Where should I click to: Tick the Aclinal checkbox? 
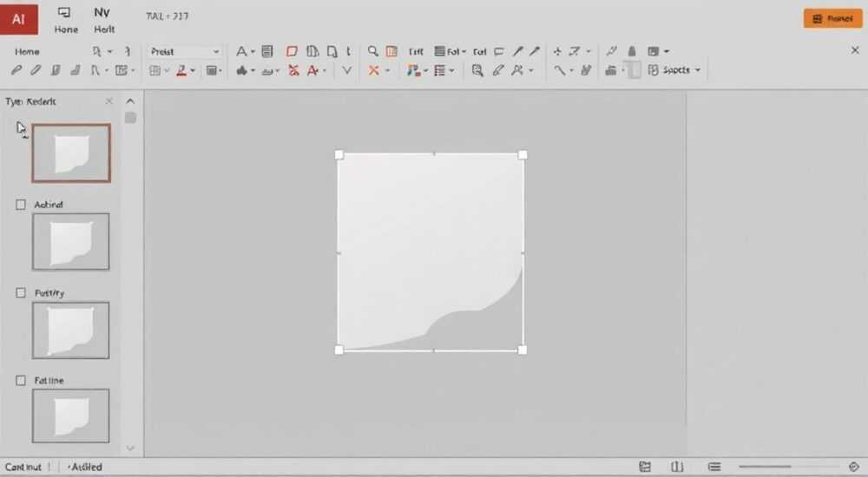pos(21,205)
